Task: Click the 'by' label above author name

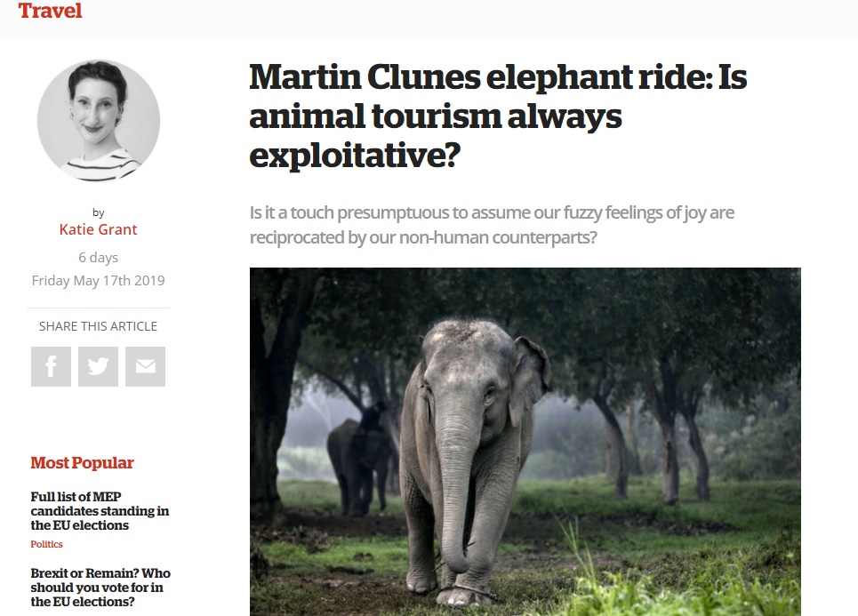Action: tap(99, 212)
